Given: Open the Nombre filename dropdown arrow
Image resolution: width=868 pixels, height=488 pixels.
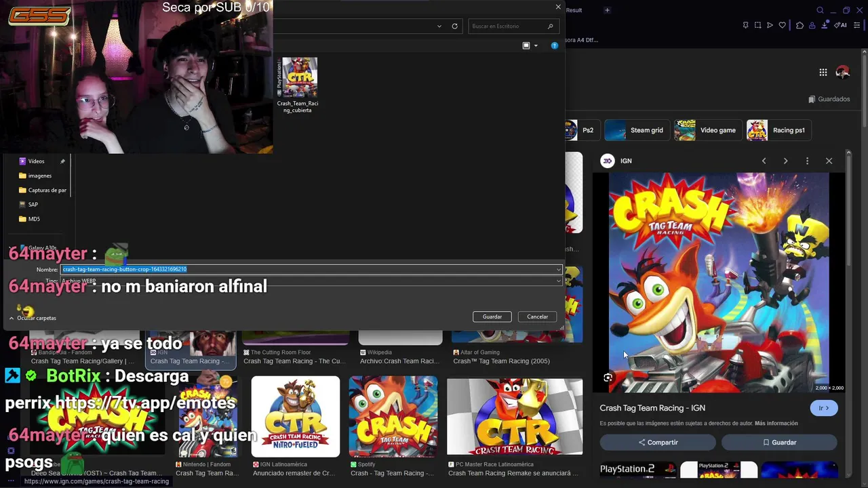Looking at the screenshot, I should coord(558,270).
